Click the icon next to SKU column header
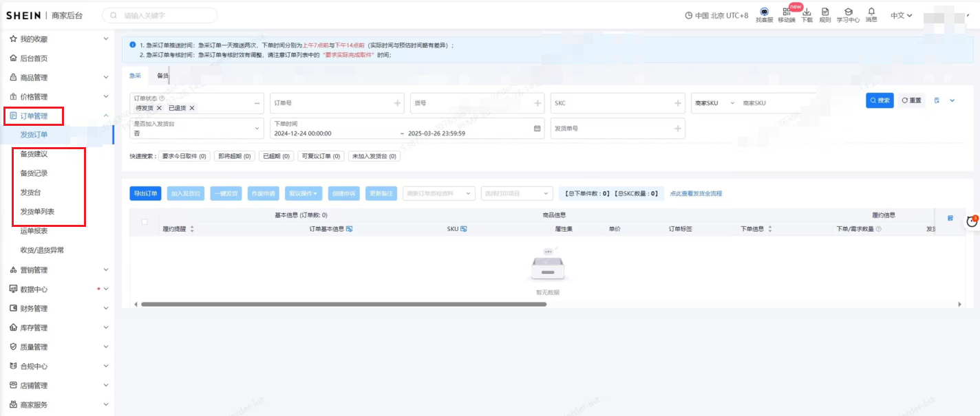 tap(464, 229)
